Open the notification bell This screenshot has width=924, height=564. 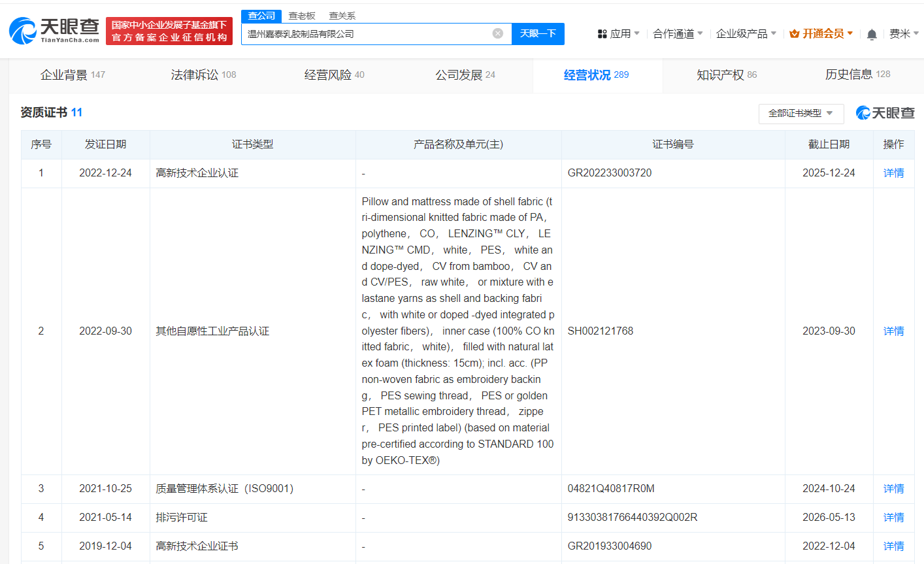[872, 34]
